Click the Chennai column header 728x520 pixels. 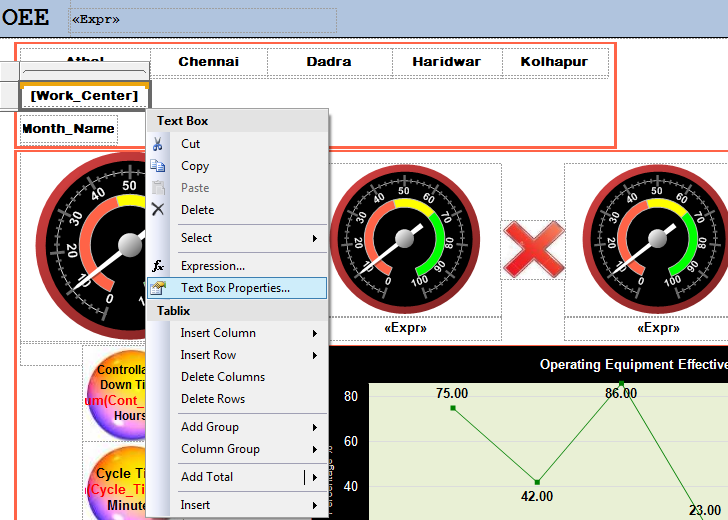coord(208,62)
